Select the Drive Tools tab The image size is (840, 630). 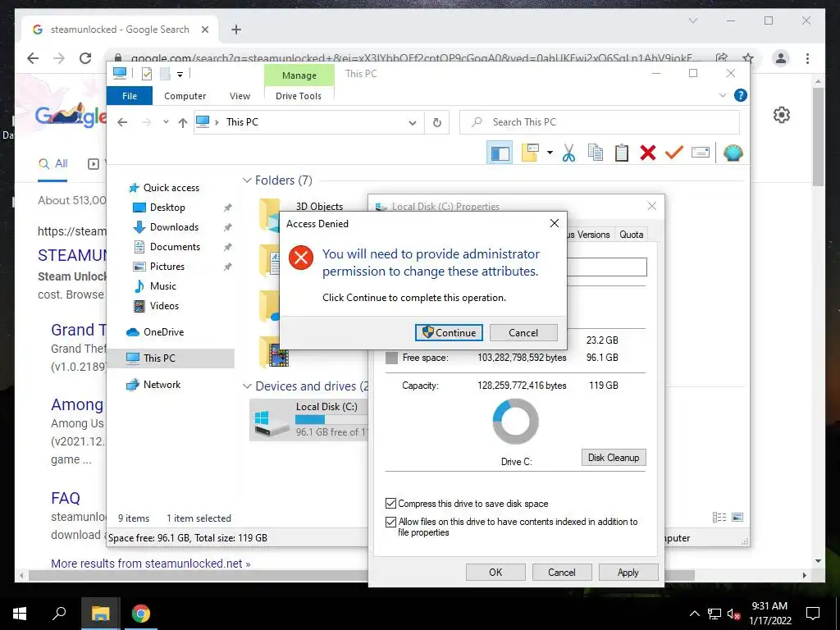299,96
